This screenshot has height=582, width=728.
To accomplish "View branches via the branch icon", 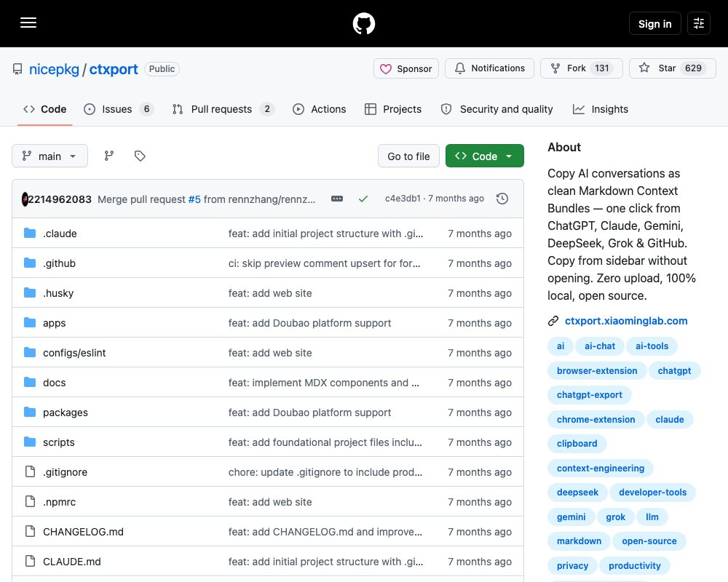I will [x=109, y=156].
